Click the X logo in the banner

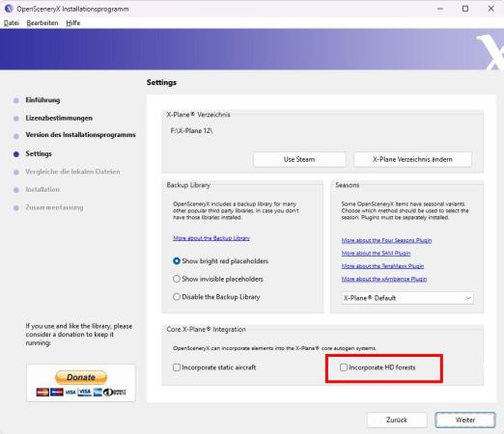(x=490, y=52)
